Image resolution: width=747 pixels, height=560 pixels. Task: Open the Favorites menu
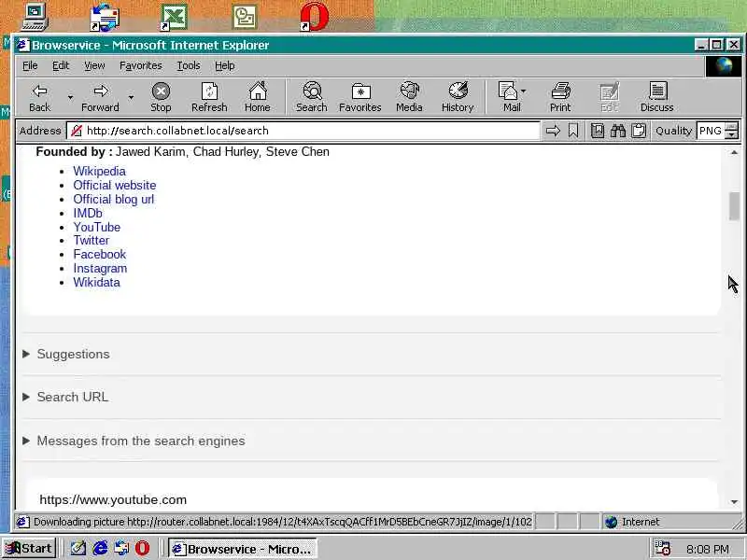[141, 65]
